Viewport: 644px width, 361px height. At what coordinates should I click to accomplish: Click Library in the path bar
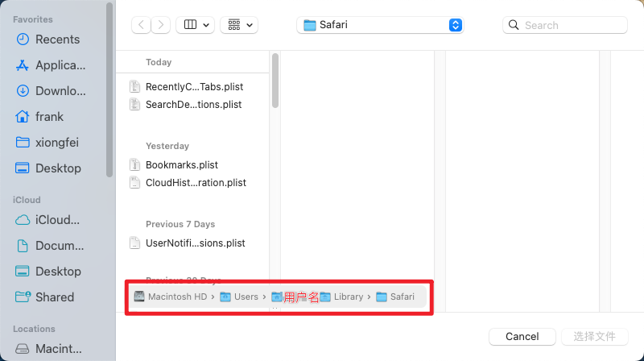pyautogui.click(x=348, y=297)
